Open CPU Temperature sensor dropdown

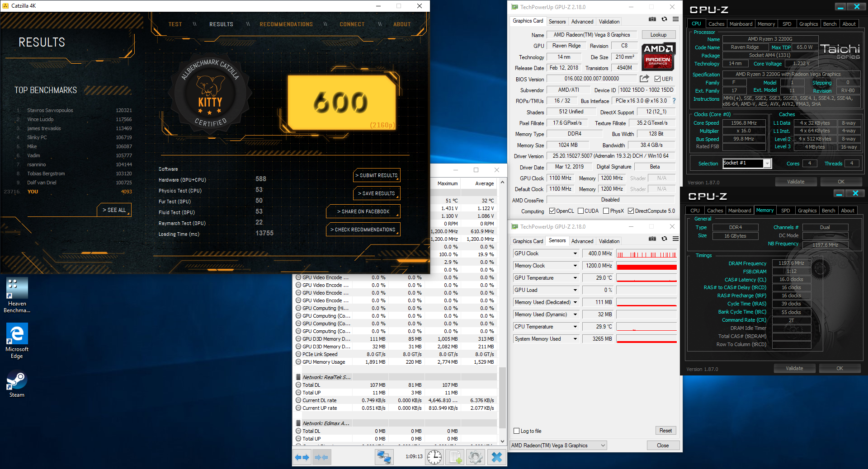tap(575, 327)
